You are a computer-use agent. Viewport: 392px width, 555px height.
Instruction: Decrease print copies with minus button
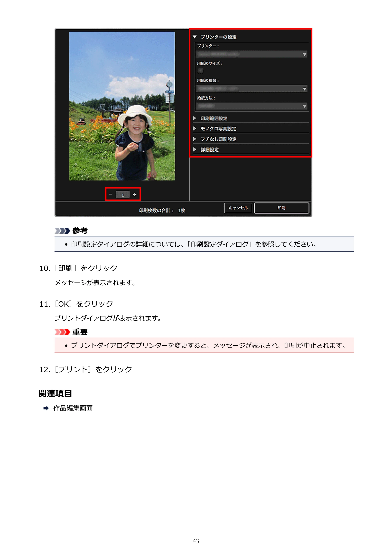[111, 194]
